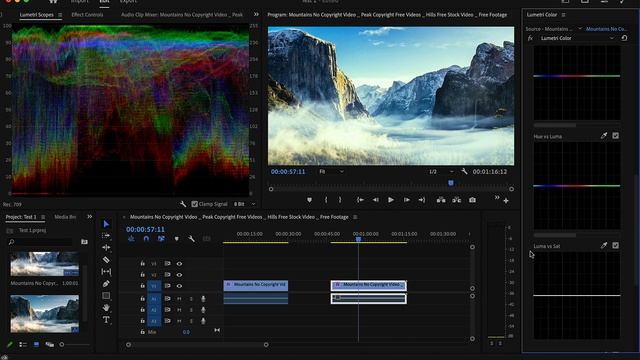Open the Fit zoom level dropdown

[x=331, y=172]
